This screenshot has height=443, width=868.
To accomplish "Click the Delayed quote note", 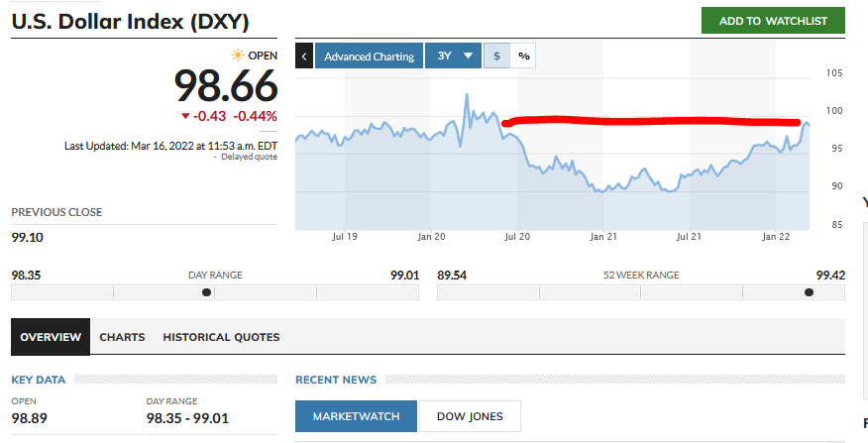I will [249, 158].
